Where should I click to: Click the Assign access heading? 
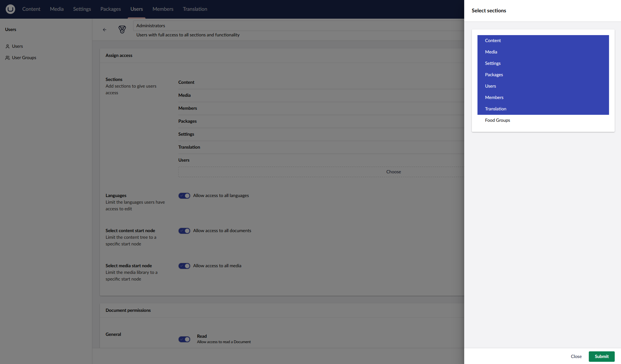119,55
